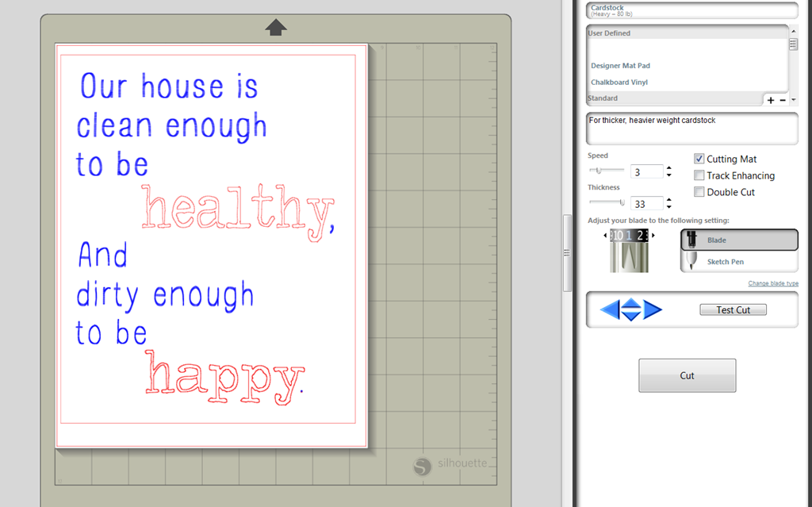The height and width of the screenshot is (507, 812).
Task: Select Designer Mat Pad material
Action: click(x=620, y=66)
